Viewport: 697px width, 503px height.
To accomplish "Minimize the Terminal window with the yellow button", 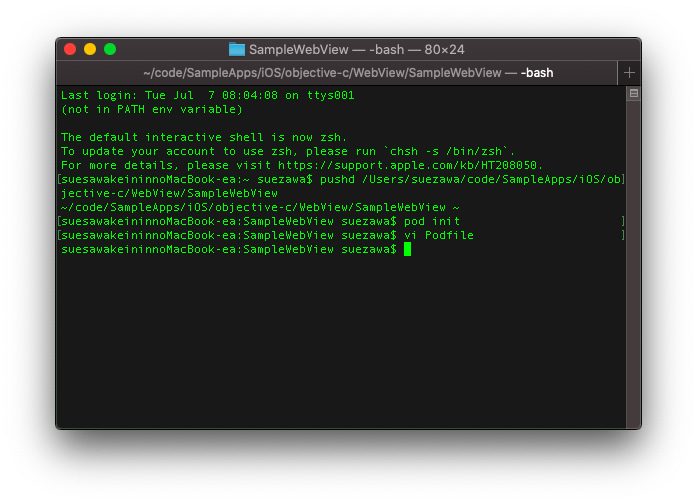I will pos(90,49).
